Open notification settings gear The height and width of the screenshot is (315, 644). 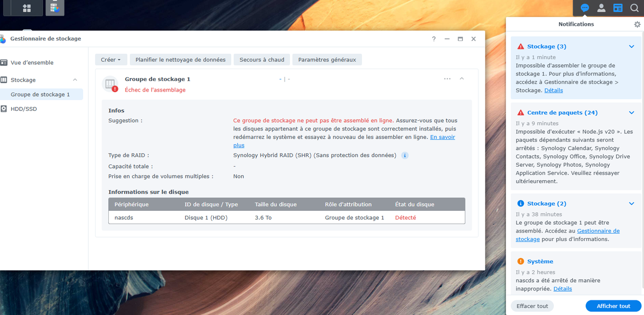click(x=637, y=24)
